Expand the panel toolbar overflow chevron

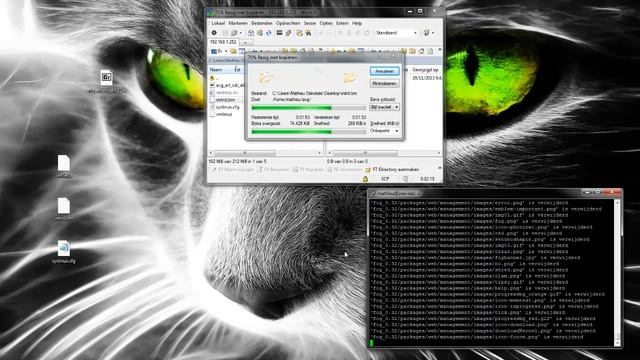pos(440,50)
